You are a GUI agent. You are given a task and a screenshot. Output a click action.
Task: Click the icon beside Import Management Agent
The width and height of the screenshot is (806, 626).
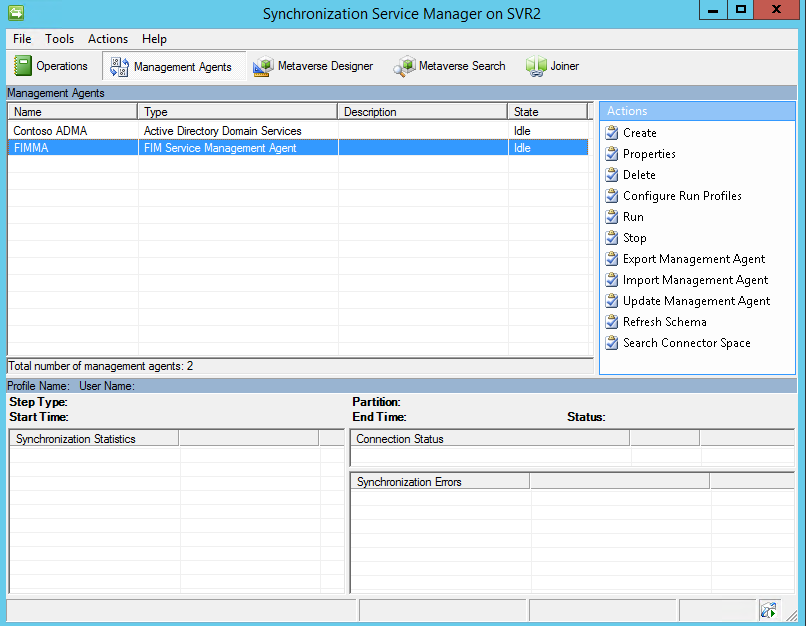[x=612, y=280]
